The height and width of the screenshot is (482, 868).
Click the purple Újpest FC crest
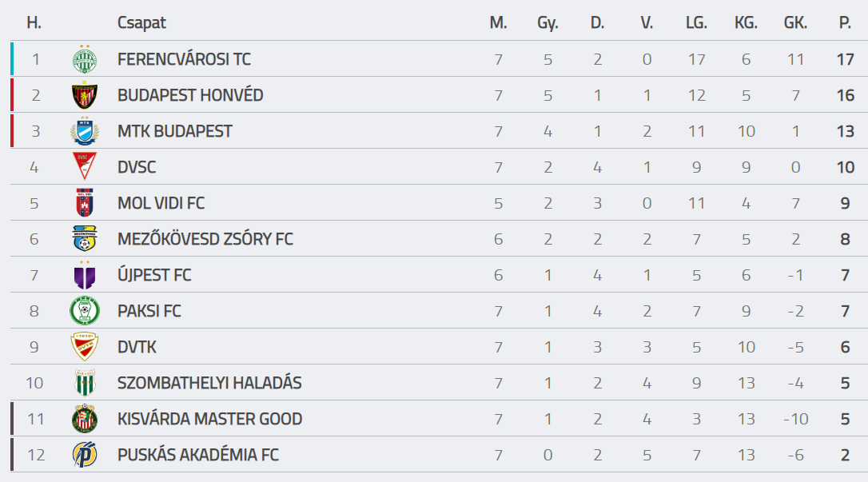coord(85,274)
